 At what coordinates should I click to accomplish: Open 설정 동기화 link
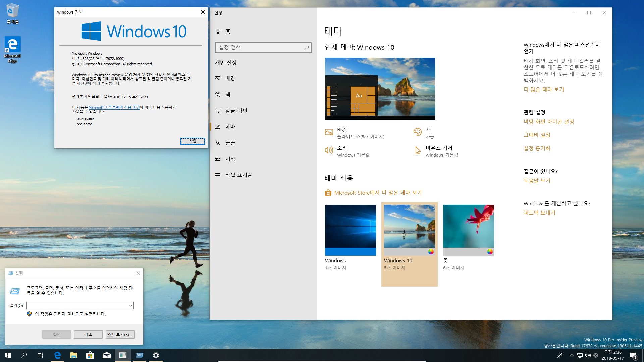pyautogui.click(x=537, y=148)
